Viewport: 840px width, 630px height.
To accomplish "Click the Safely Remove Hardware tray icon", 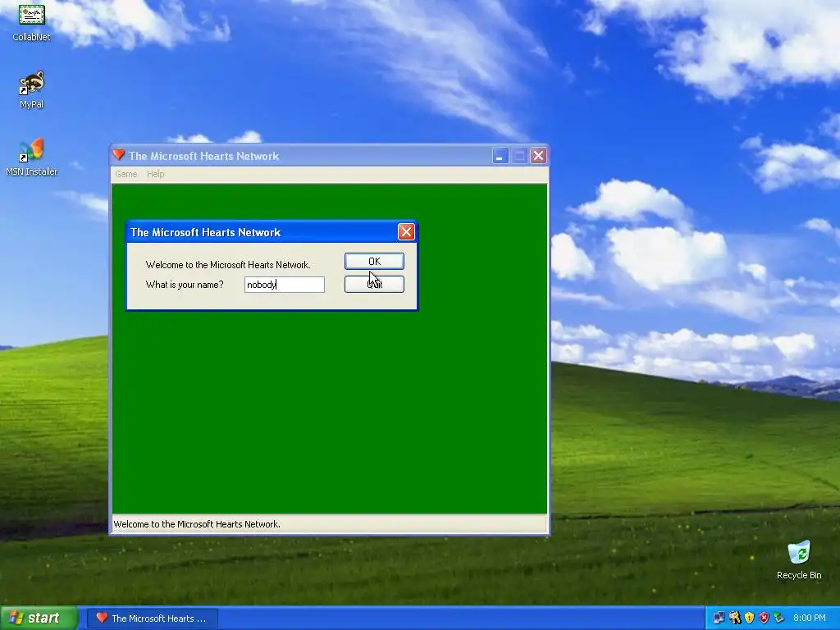I will [x=779, y=618].
